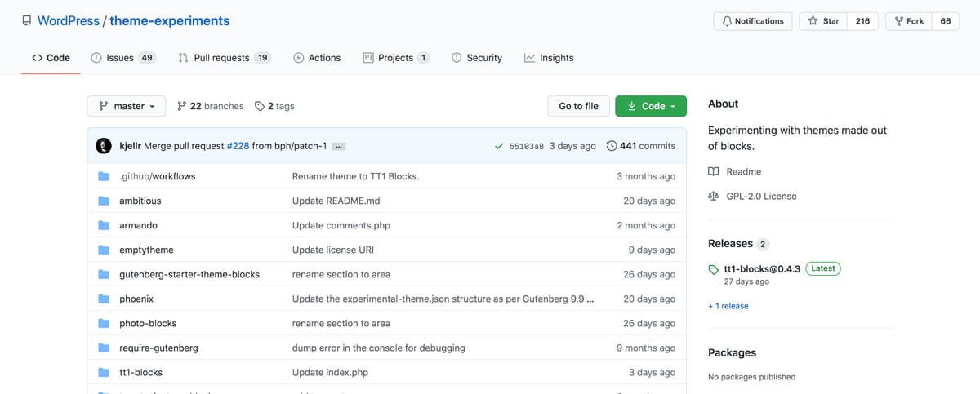View the 66 forks count
This screenshot has width=980, height=394.
click(945, 21)
